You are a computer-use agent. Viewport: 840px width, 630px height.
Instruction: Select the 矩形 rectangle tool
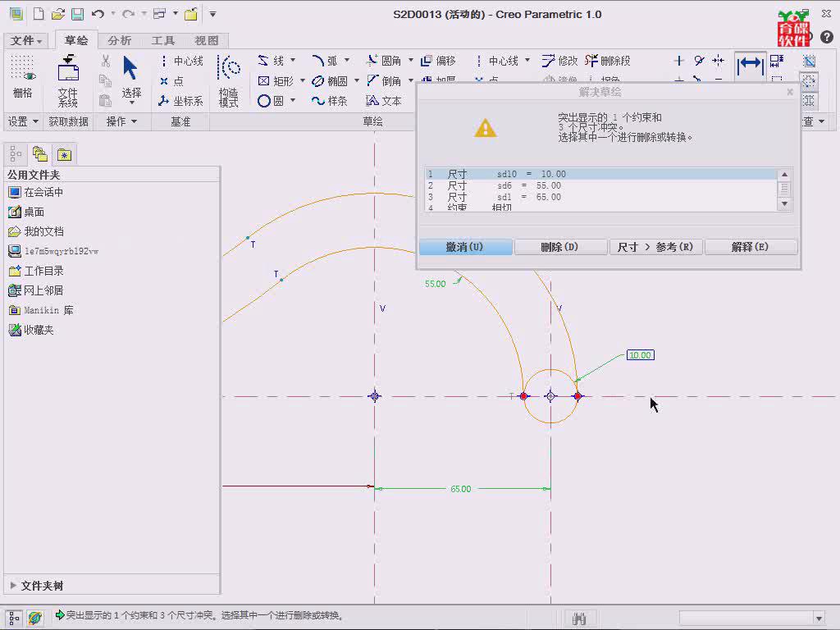click(276, 81)
